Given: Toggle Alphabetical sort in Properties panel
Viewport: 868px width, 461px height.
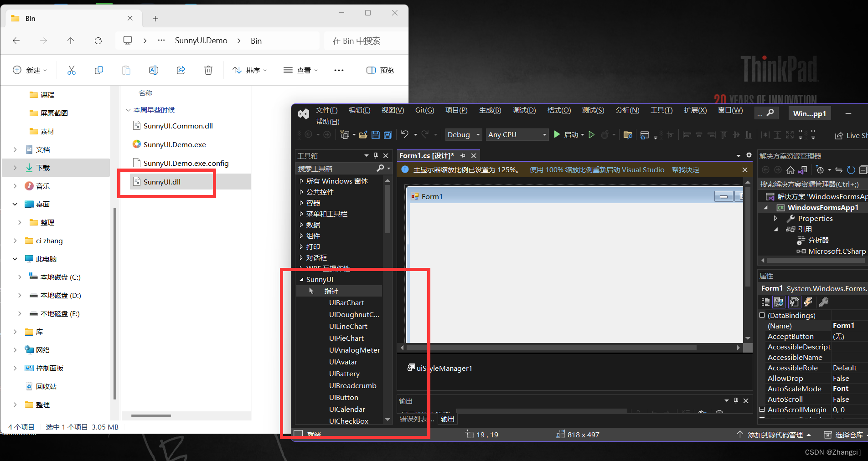Looking at the screenshot, I should (779, 302).
